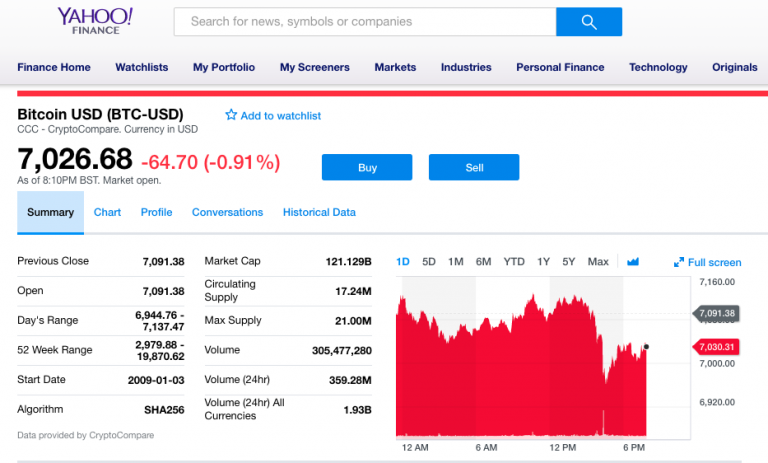Open the Profile tab
The height and width of the screenshot is (463, 768).
click(156, 212)
